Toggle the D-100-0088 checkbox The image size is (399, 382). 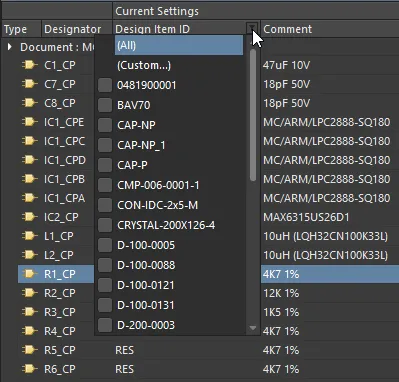105,265
